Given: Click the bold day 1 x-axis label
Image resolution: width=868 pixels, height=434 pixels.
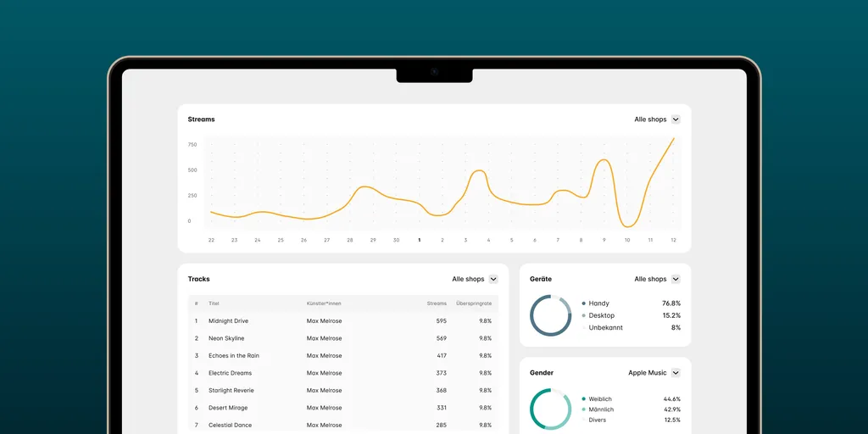Looking at the screenshot, I should pos(419,240).
